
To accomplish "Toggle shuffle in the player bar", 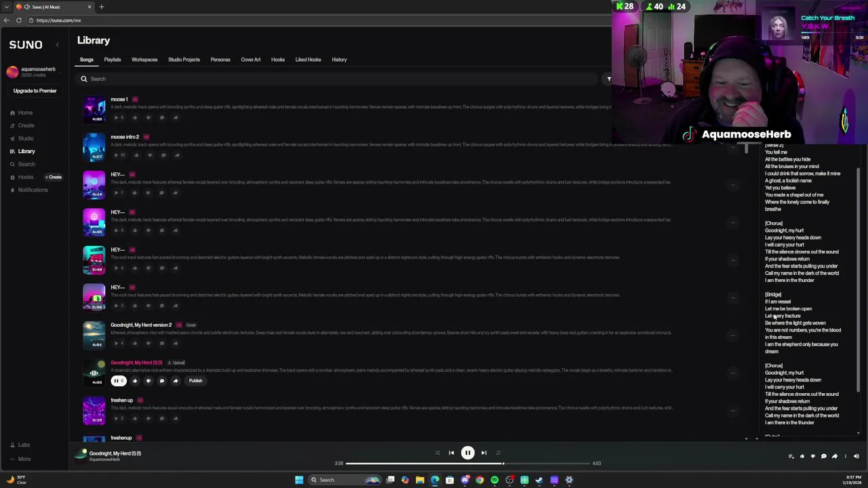I will (437, 453).
